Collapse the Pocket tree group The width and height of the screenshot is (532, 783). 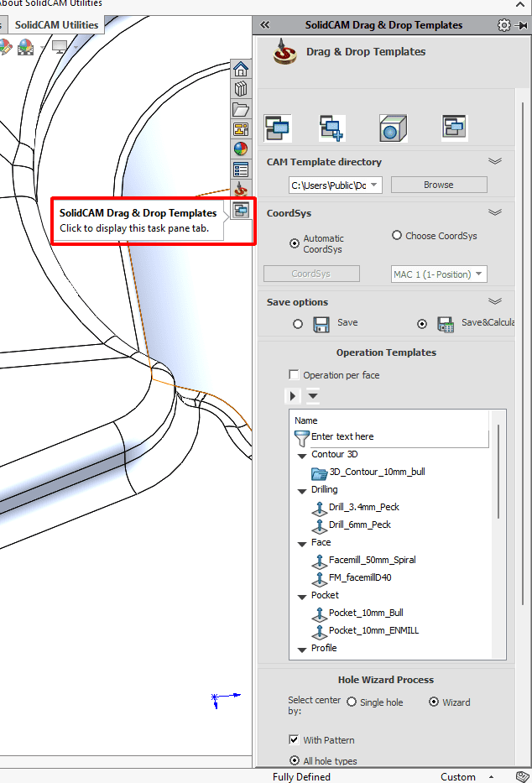tap(301, 598)
